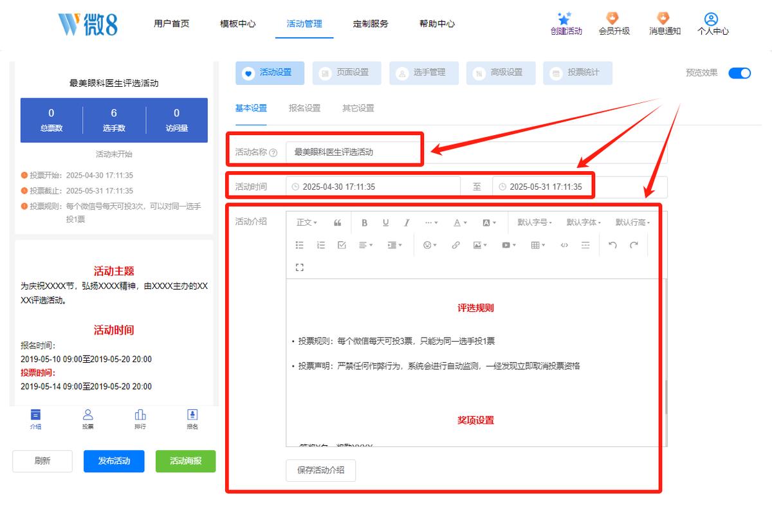Image resolution: width=772 pixels, height=532 pixels.
Task: Click the end time field 2025-05-31 17:11:35
Action: pos(580,187)
